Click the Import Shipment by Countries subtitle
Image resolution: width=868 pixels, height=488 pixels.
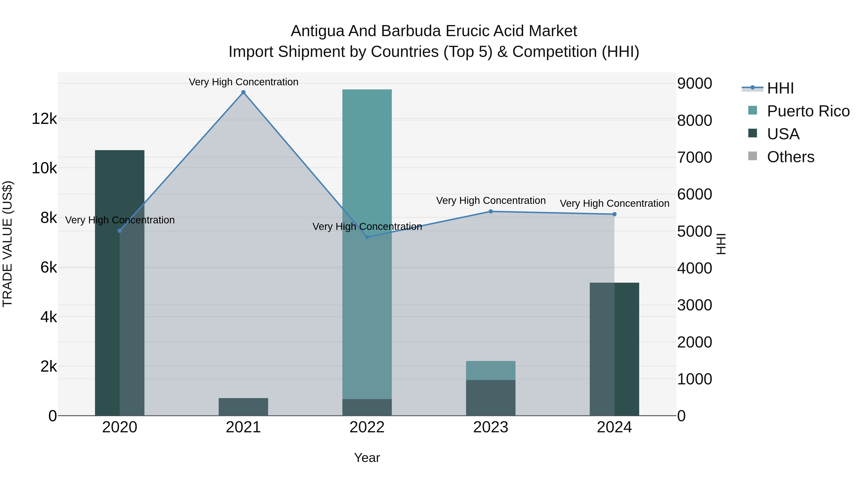pyautogui.click(x=434, y=52)
